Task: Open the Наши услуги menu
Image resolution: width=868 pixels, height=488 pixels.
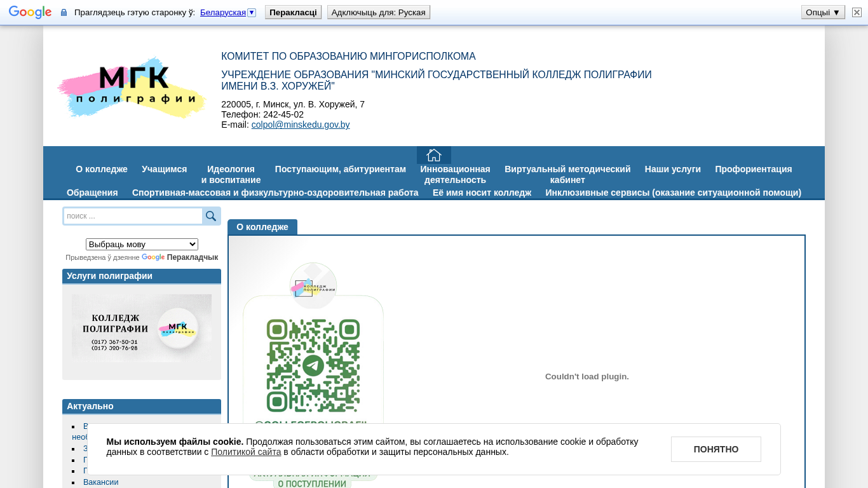Action: 672,169
